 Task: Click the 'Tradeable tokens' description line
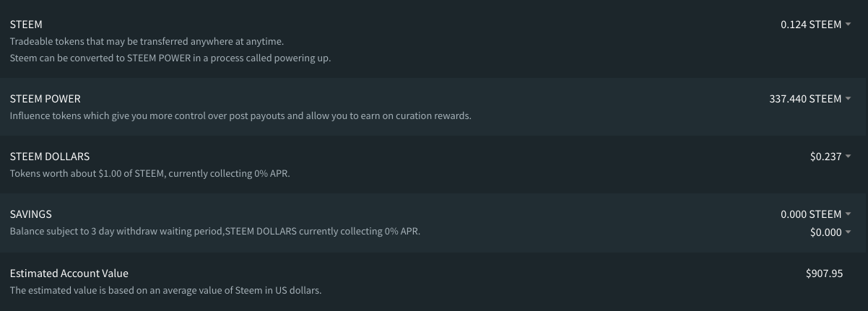[147, 42]
